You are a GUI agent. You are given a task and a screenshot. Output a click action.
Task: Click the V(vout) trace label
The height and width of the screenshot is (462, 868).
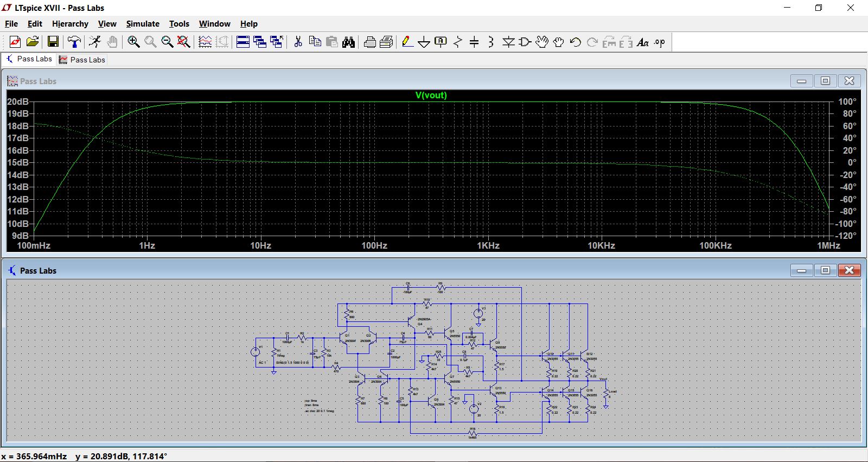point(431,95)
